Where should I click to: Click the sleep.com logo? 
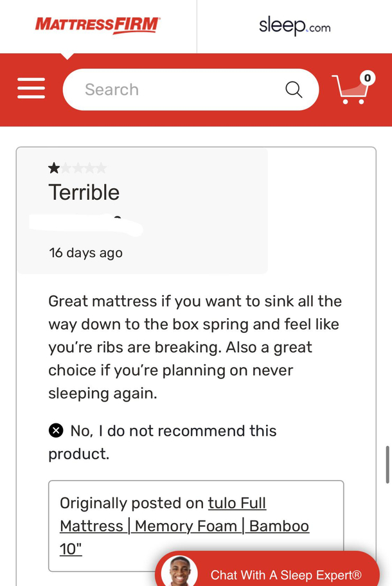pyautogui.click(x=295, y=26)
